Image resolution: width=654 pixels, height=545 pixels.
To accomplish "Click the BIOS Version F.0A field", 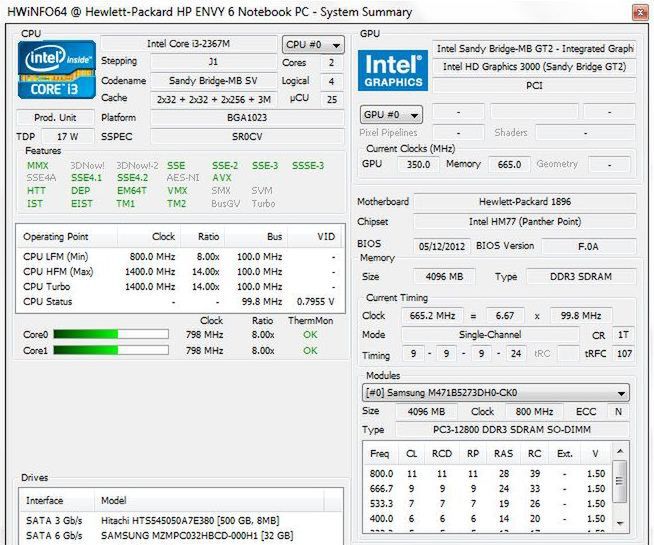I will 589,246.
